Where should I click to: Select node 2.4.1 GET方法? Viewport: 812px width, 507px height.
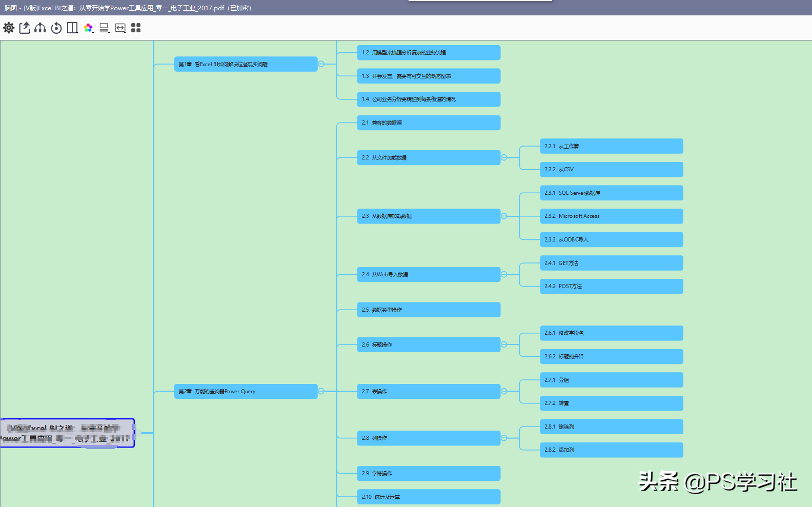[612, 263]
